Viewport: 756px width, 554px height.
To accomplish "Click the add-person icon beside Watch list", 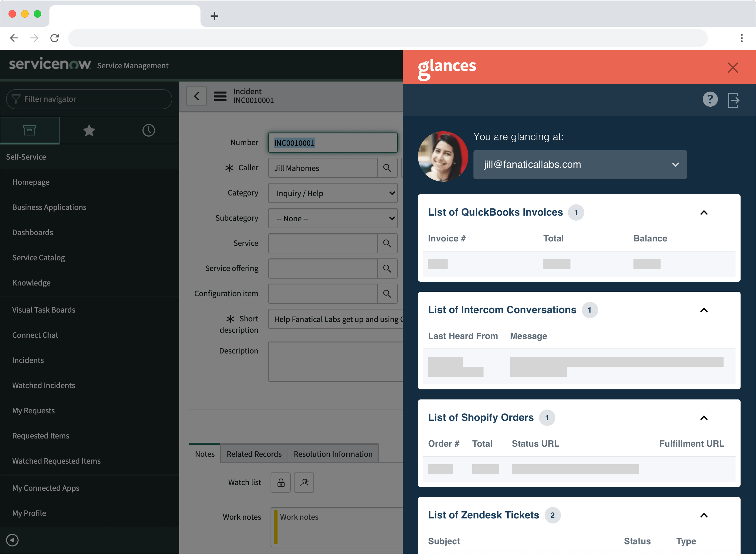I will (304, 483).
